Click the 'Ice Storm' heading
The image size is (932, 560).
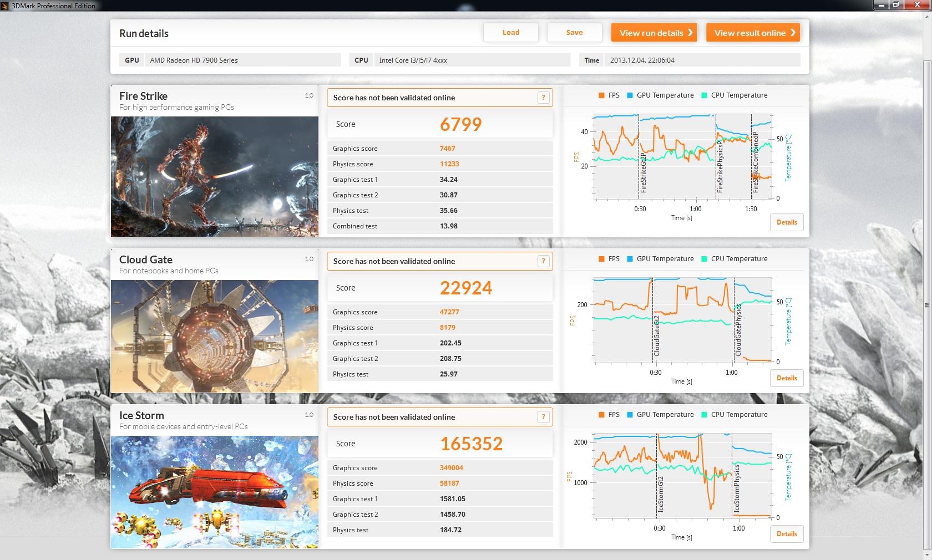coord(141,415)
